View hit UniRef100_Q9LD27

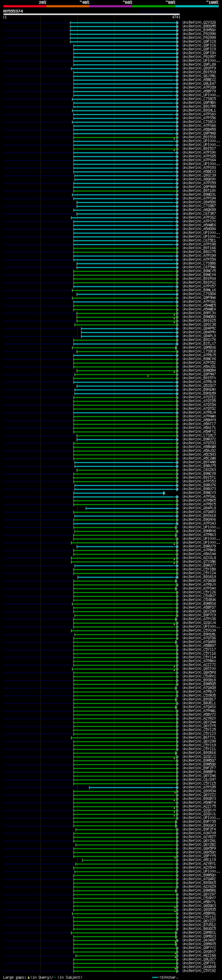pyautogui.click(x=199, y=960)
